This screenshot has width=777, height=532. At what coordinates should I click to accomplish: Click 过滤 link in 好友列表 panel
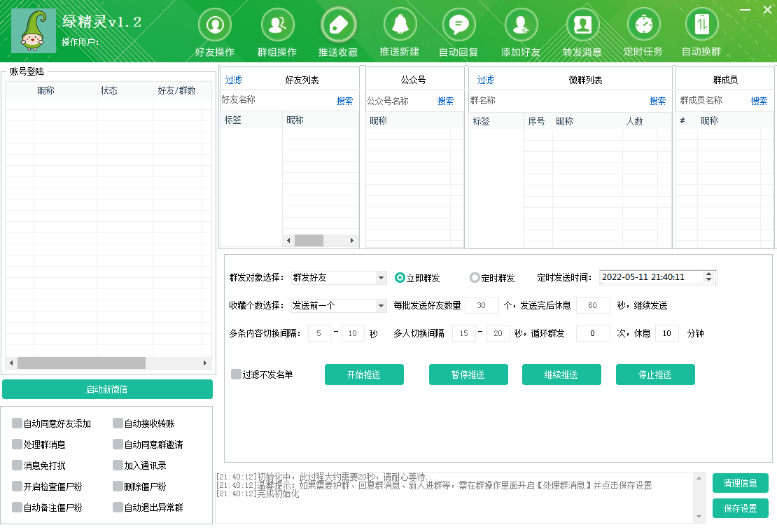coord(233,80)
